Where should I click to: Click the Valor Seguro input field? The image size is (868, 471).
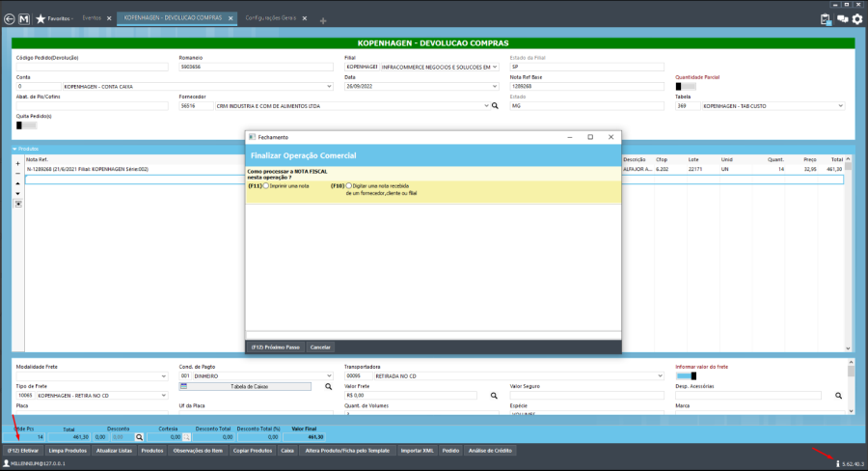[586, 396]
